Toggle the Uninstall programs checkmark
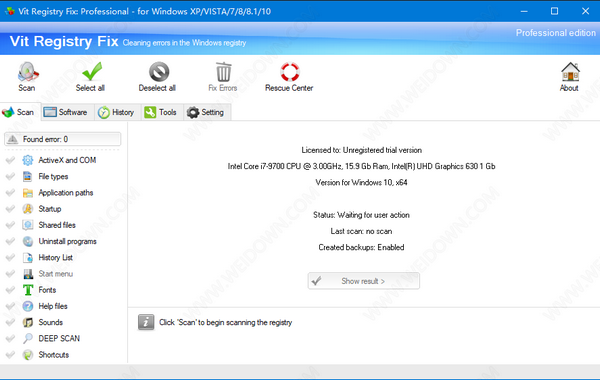Viewport: 600px width, 380px height. click(10, 241)
